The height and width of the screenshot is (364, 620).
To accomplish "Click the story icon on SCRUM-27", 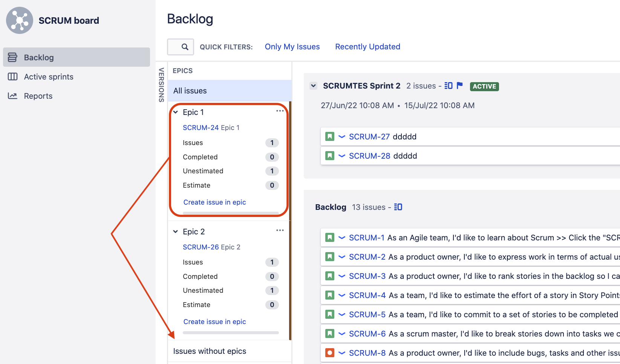I will pos(330,136).
